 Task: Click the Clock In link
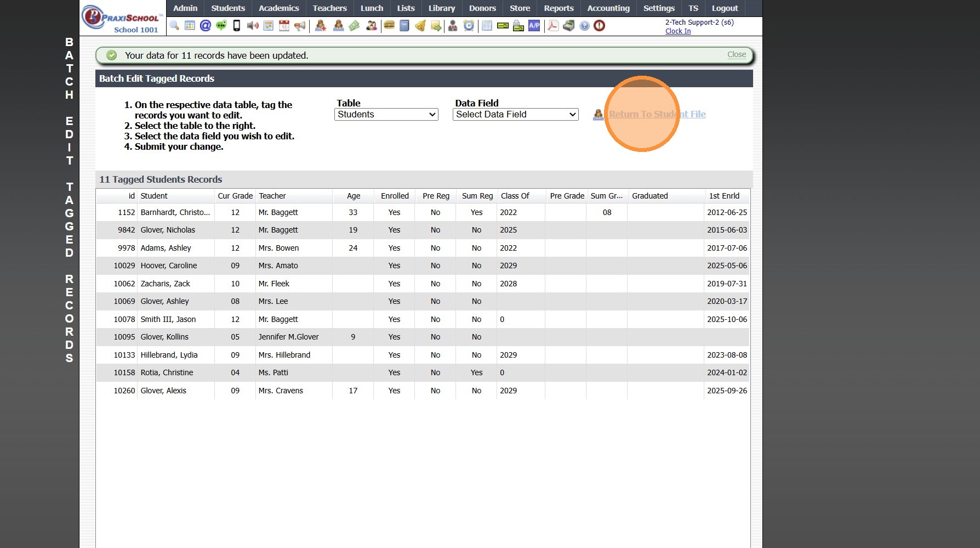(x=678, y=31)
